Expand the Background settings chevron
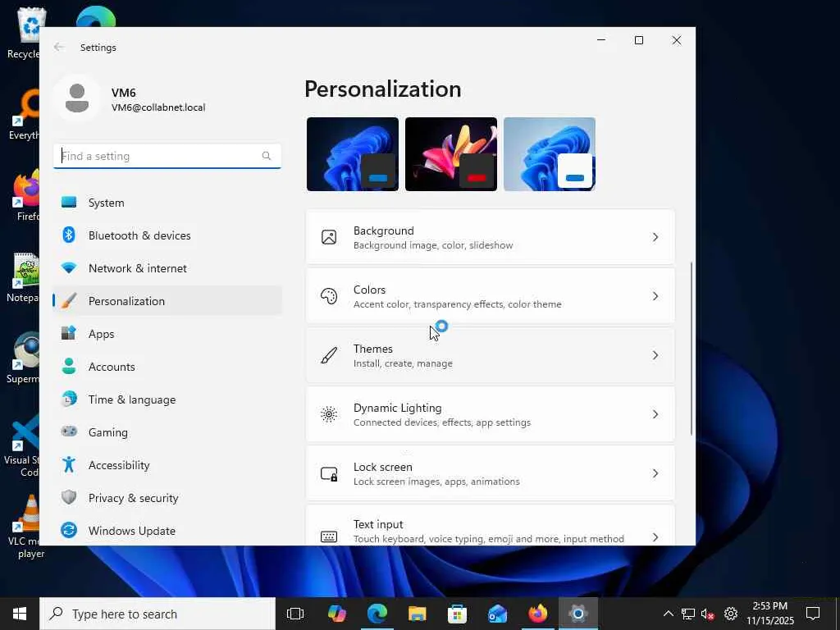 pos(655,237)
